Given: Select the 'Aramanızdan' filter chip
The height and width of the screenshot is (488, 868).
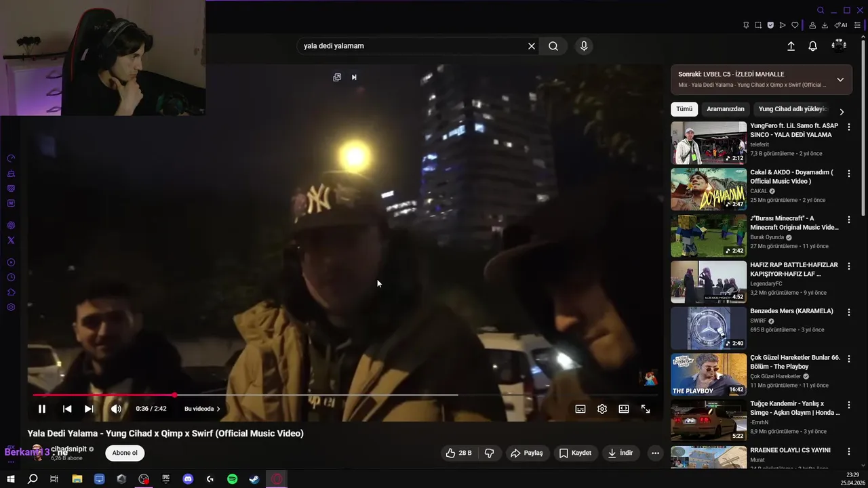Looking at the screenshot, I should point(726,109).
